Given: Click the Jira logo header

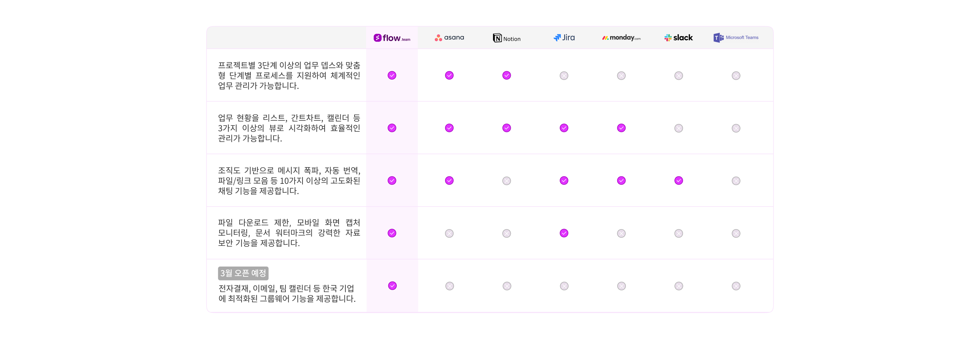Looking at the screenshot, I should click(564, 38).
